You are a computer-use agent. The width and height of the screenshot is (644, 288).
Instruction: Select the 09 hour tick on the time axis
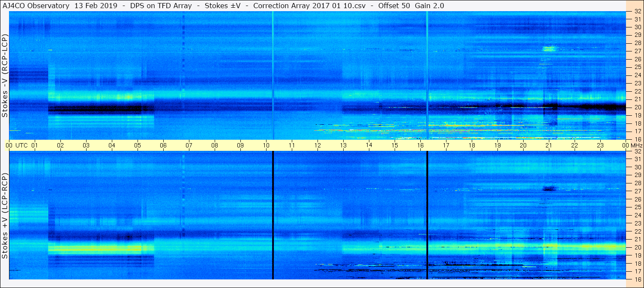(240, 145)
